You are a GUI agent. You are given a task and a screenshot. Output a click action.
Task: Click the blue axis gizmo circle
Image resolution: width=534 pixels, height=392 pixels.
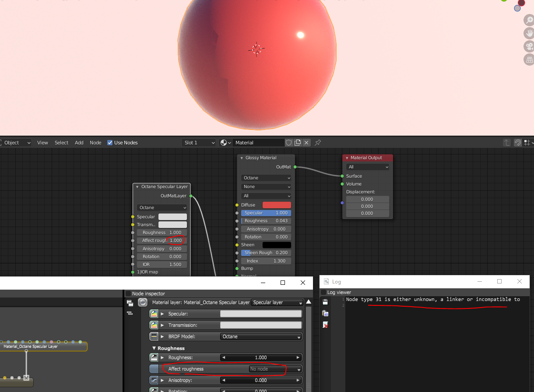(517, 8)
